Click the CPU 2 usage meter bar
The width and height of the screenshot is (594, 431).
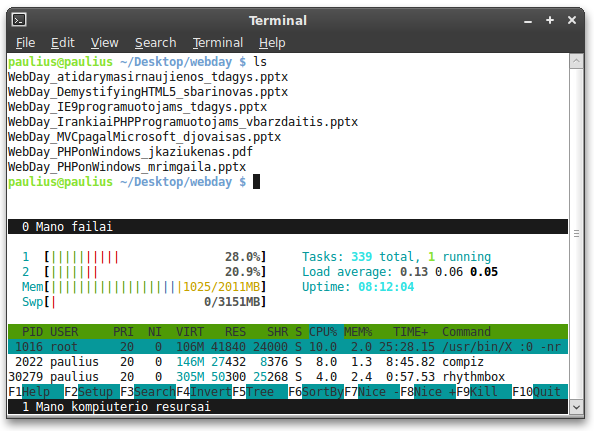point(155,272)
